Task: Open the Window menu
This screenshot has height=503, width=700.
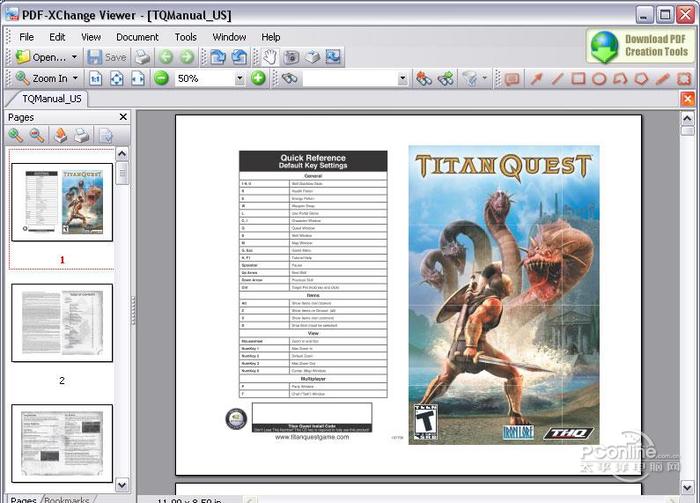Action: (229, 37)
